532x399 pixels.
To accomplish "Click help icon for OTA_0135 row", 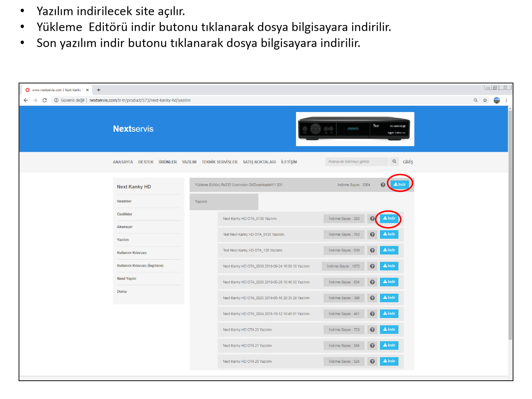I will pos(372,234).
